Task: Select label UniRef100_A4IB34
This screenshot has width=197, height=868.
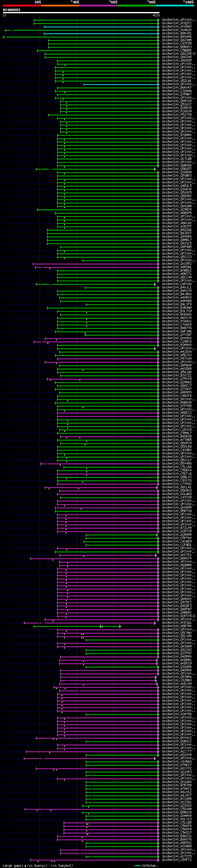Action: click(x=177, y=352)
